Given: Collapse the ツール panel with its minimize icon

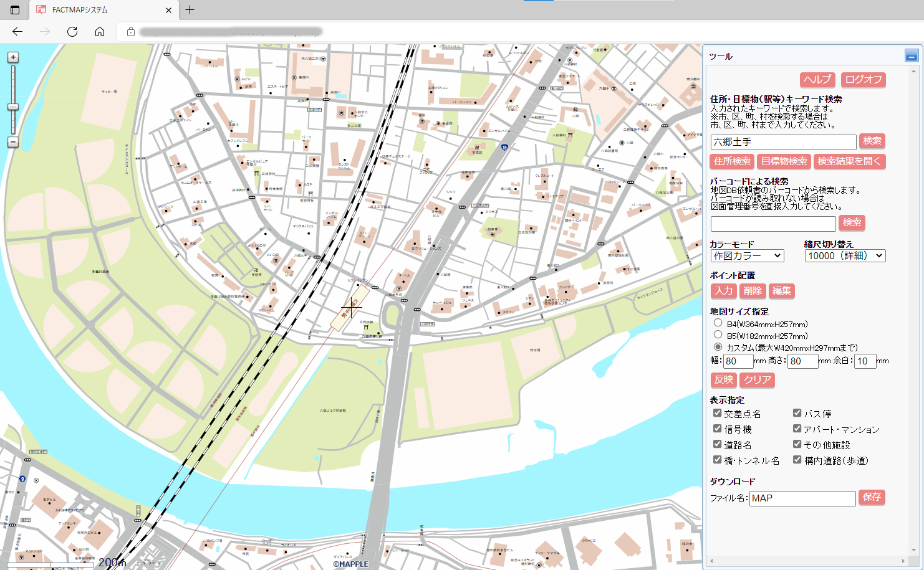Looking at the screenshot, I should [911, 55].
